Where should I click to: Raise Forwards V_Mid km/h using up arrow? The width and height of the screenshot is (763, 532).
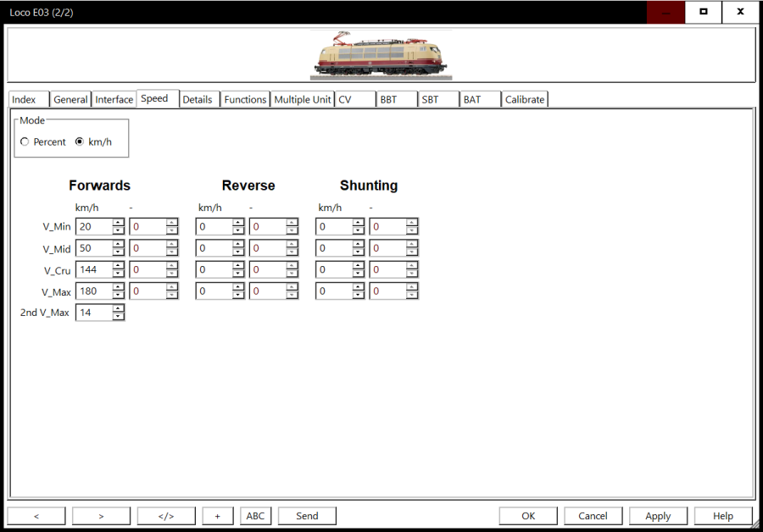119,244
